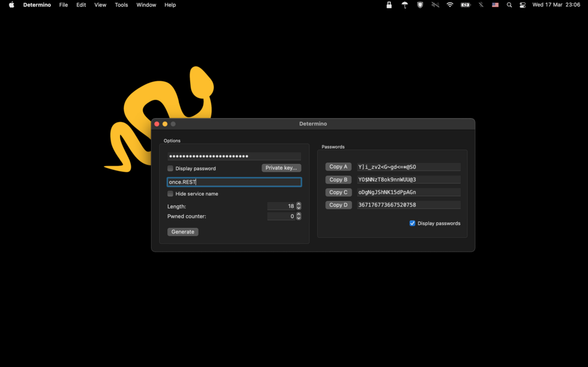Click the Copy A button
588x367 pixels.
click(338, 167)
